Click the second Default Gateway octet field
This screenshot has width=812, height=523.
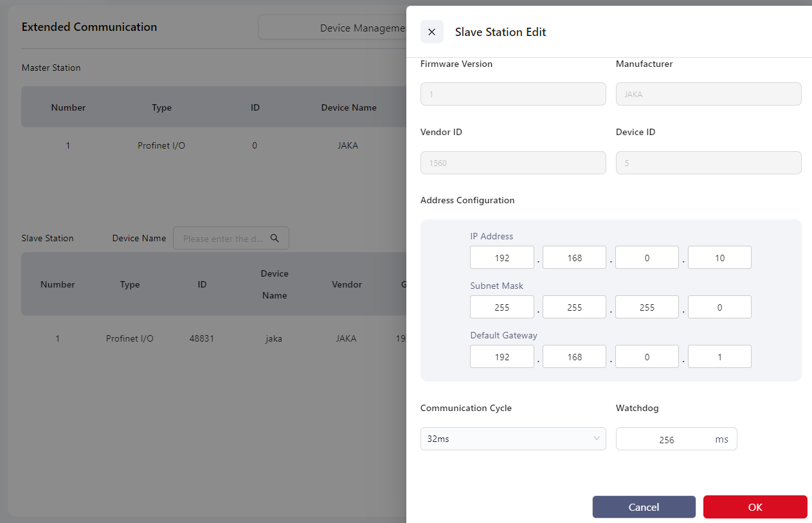[x=574, y=357]
